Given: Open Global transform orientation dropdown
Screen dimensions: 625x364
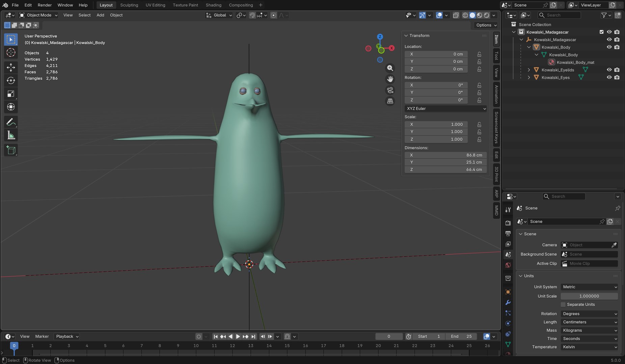Looking at the screenshot, I should click(x=219, y=15).
